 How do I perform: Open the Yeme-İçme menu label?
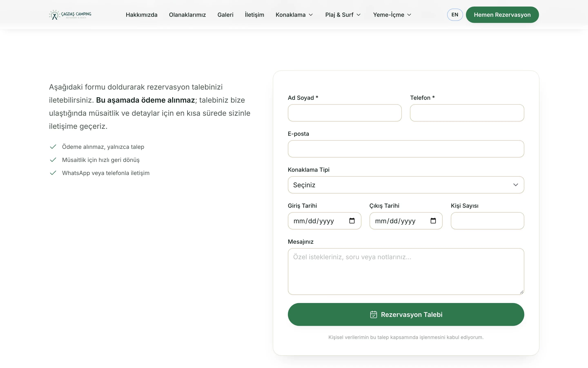[x=389, y=15]
